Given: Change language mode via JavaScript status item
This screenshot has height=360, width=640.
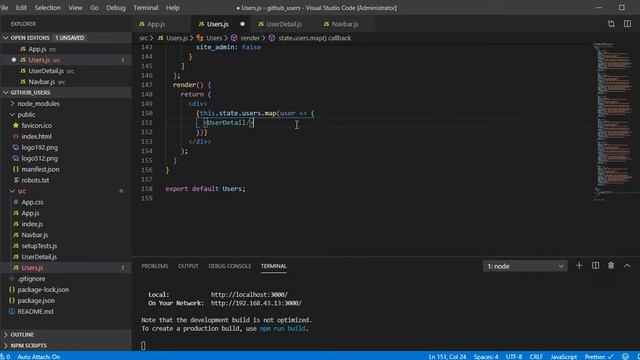Looking at the screenshot, I should coord(564,356).
